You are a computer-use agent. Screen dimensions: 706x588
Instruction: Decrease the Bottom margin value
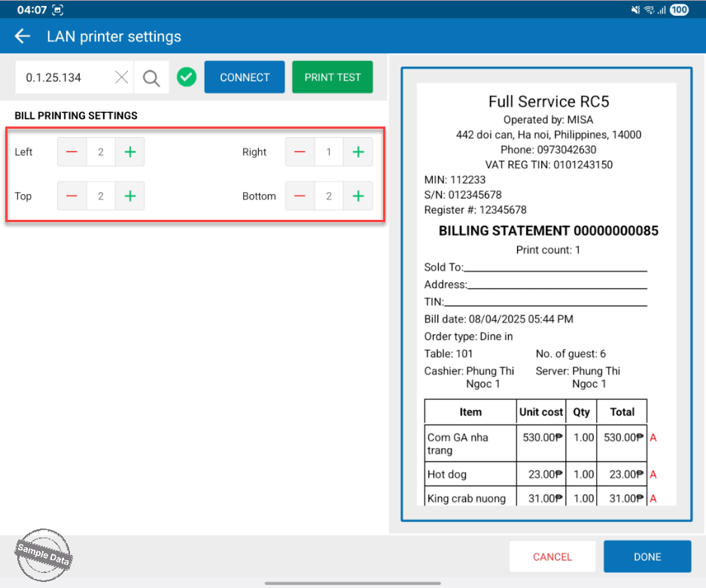pyautogui.click(x=300, y=197)
